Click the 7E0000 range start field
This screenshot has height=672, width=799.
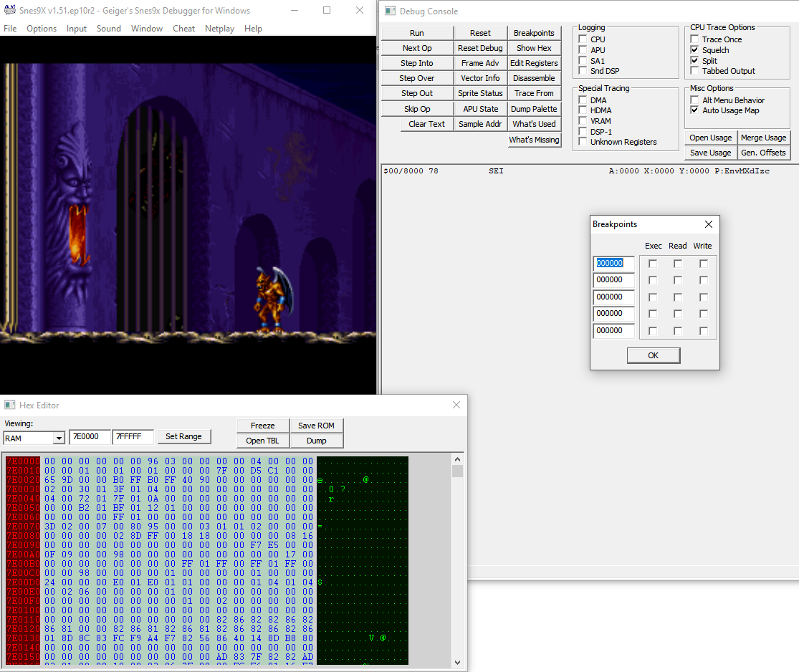pyautogui.click(x=89, y=436)
